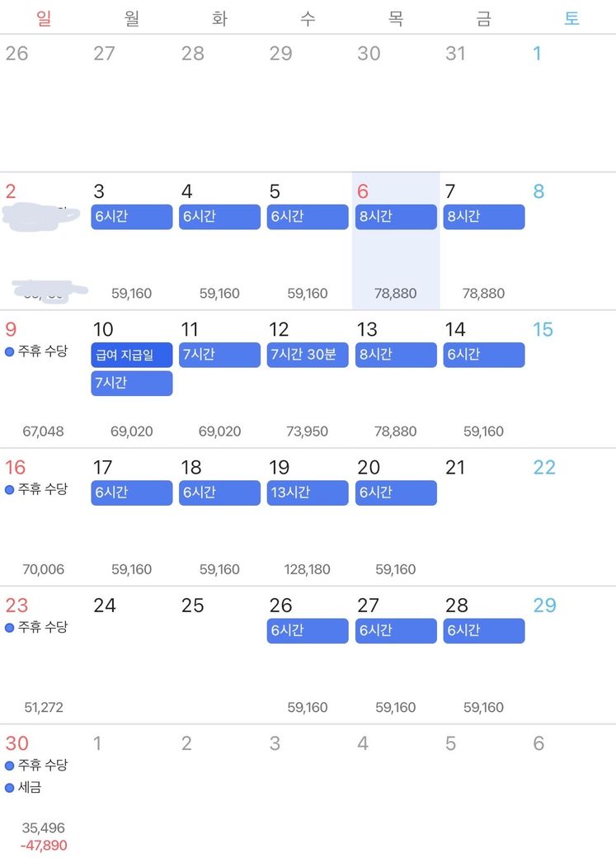The image size is (616, 858).
Task: Tap date 24 with no shifts
Action: 105,606
